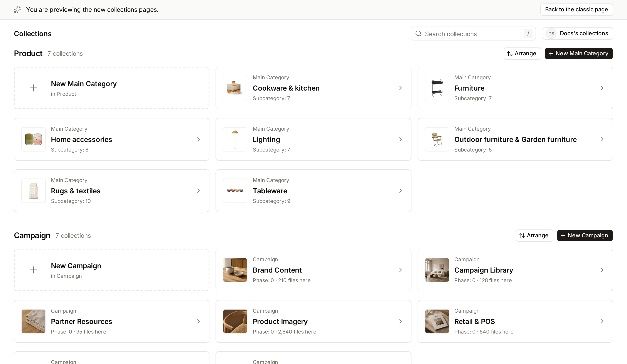
Task: Expand Rugs & textiles via its chevron
Action: coord(198,191)
